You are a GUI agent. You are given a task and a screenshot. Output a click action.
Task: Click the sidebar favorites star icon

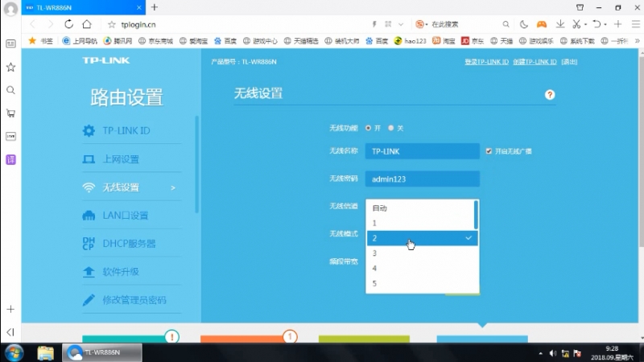[x=10, y=67]
